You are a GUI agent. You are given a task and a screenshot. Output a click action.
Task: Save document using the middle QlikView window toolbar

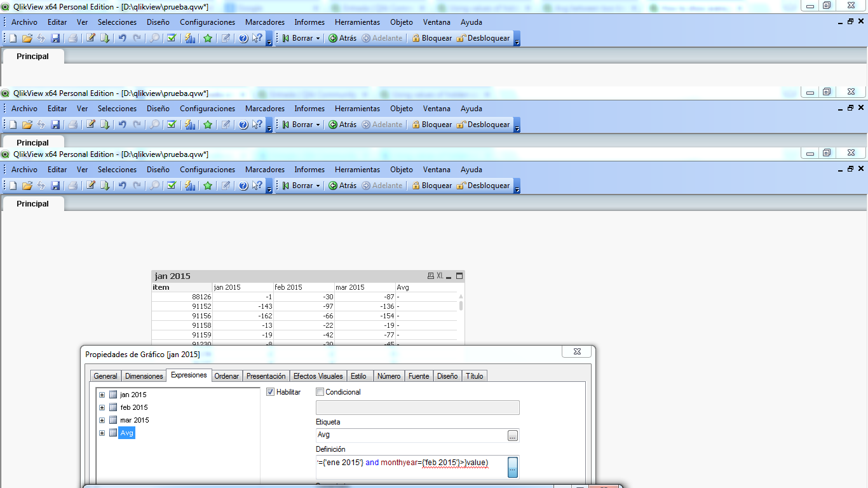55,125
